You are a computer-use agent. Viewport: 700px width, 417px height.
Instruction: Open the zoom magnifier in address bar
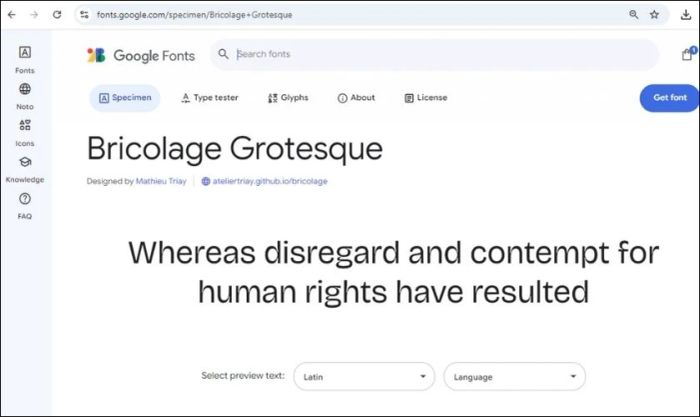(x=633, y=15)
